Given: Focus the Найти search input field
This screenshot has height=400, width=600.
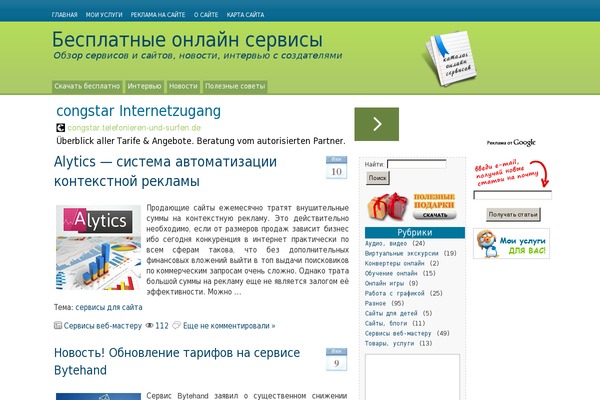Looking at the screenshot, I should 417,164.
